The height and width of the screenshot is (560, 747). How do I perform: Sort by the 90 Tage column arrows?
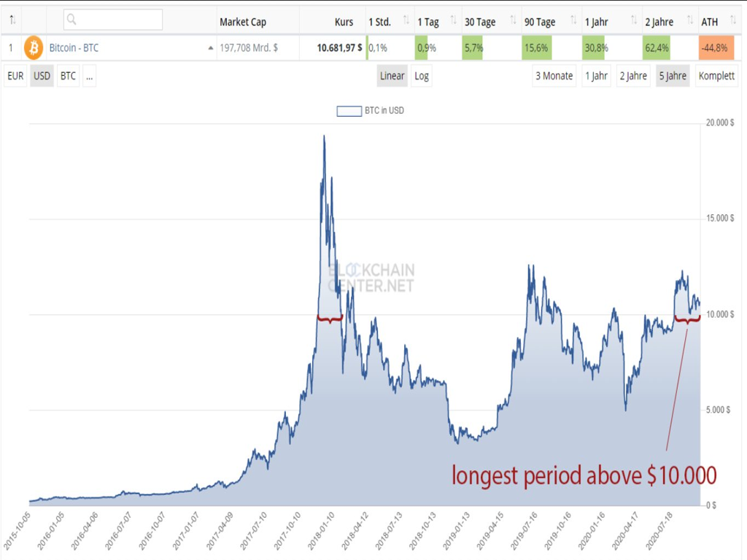575,21
